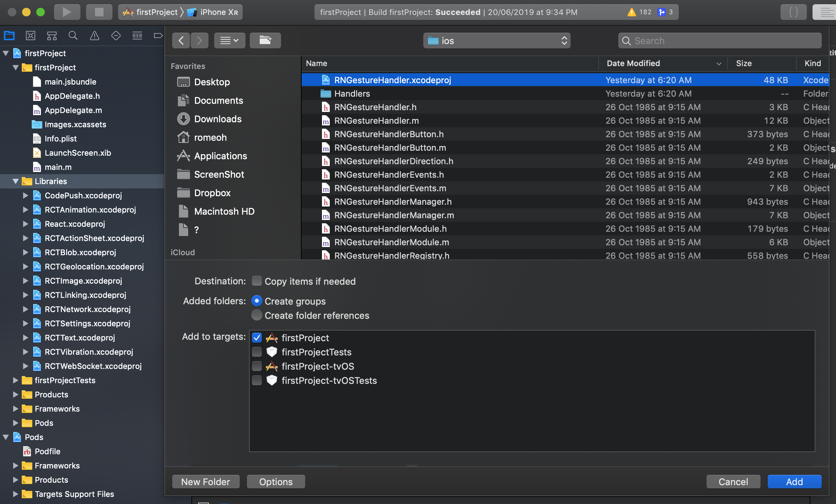
Task: Enable Copy items if needed checkbox
Action: click(x=256, y=281)
